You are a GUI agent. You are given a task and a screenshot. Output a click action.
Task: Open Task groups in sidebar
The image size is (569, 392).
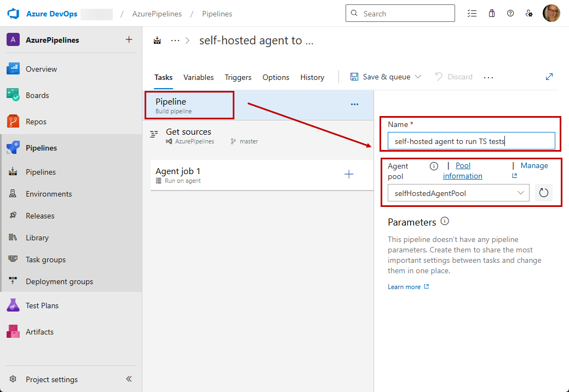tap(45, 260)
